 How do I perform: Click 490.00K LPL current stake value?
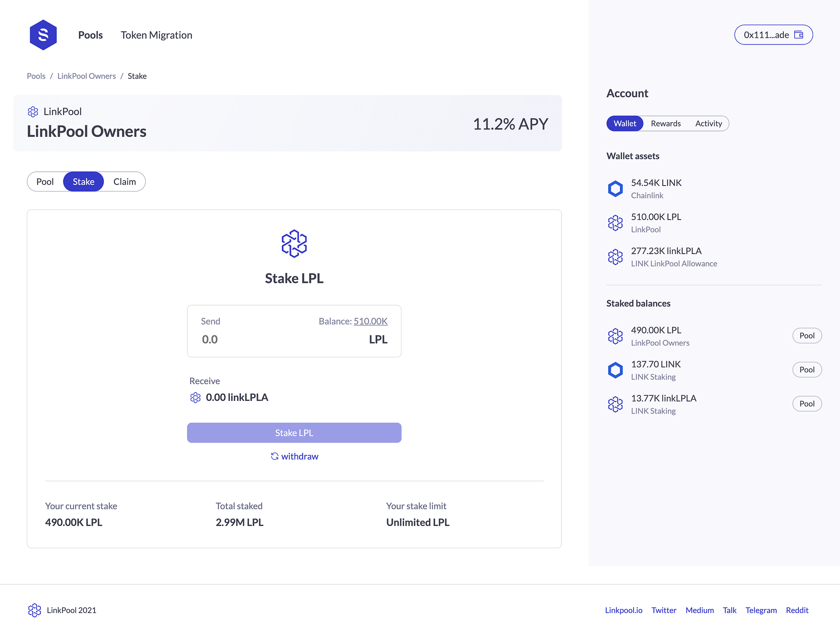pyautogui.click(x=74, y=523)
